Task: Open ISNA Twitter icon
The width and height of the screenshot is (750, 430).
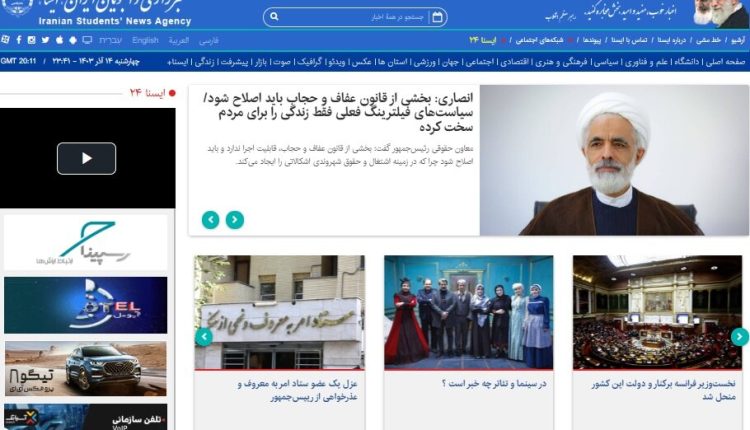Action: coord(45,40)
